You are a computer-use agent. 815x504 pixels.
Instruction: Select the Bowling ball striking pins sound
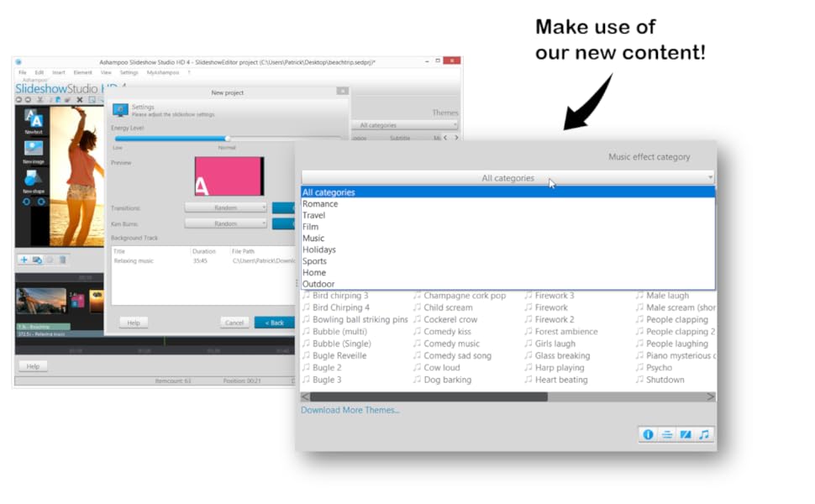(360, 319)
